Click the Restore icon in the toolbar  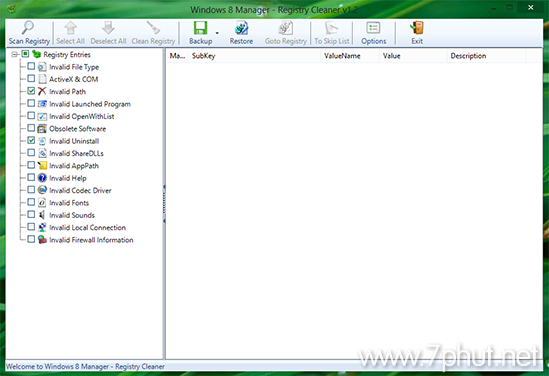click(x=241, y=28)
